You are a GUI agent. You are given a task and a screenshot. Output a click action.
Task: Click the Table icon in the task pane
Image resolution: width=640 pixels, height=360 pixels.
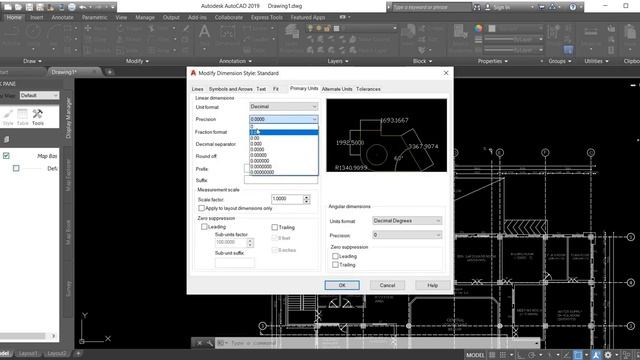(22, 116)
